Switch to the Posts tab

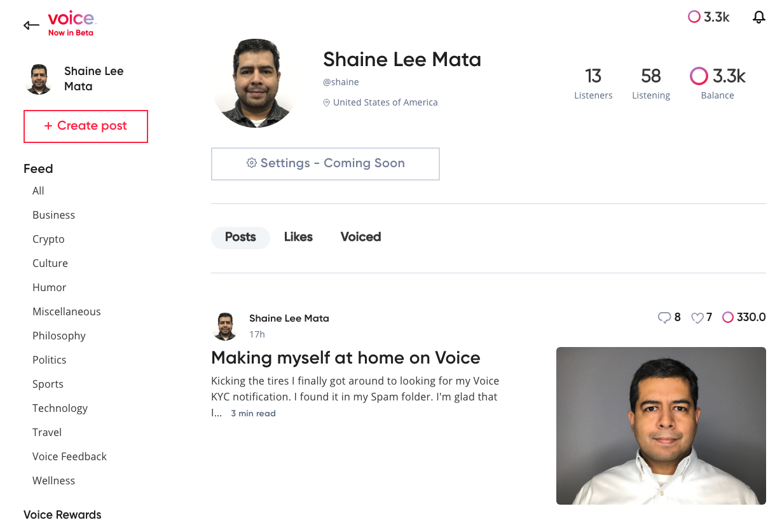pos(240,237)
